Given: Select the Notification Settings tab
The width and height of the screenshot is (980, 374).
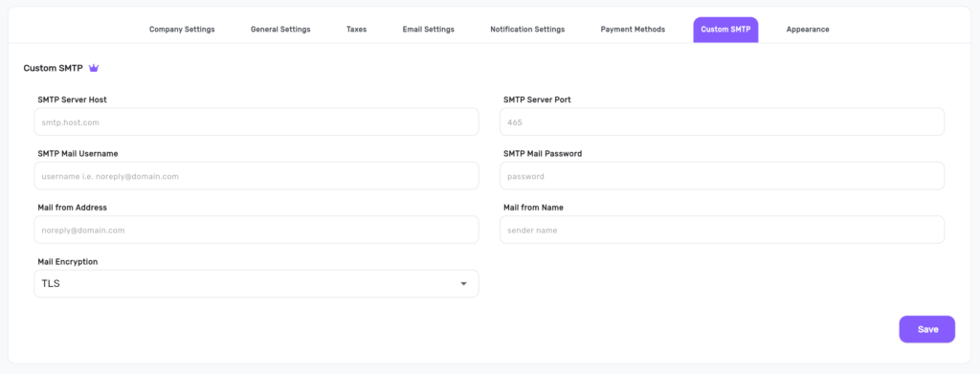Looking at the screenshot, I should (x=527, y=30).
